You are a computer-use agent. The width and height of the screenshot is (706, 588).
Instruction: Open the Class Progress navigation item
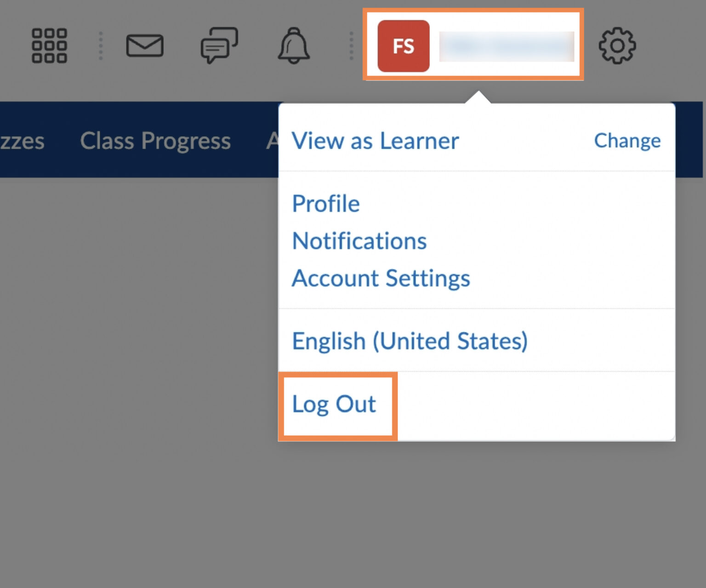tap(155, 141)
